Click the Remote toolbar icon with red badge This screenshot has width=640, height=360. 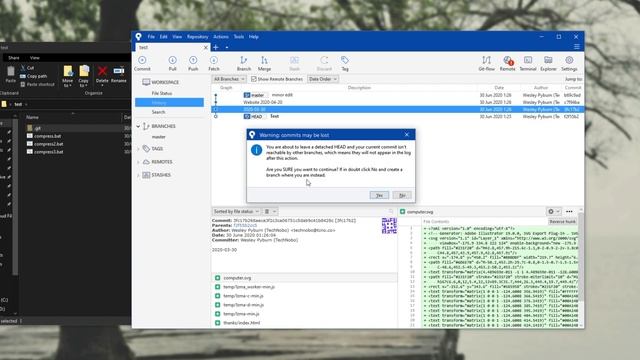(x=507, y=64)
